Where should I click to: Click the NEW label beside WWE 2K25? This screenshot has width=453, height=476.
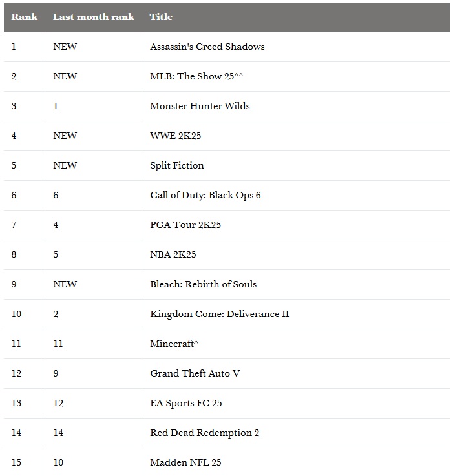[65, 136]
